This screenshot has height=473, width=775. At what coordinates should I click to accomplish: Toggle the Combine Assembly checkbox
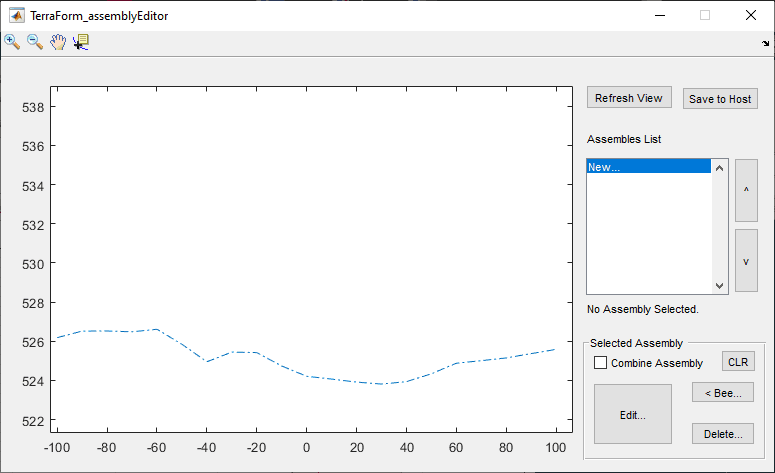(x=600, y=362)
